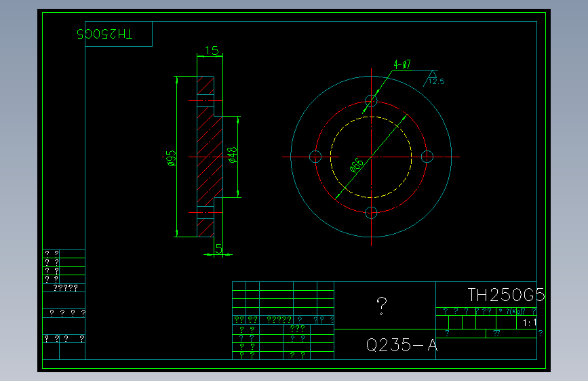Select the left bolt hole circle
This screenshot has height=381, width=588.
[315, 157]
